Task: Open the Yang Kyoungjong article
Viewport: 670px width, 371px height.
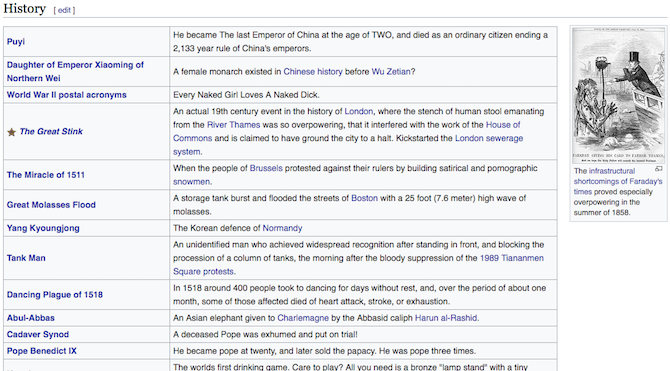Action: pyautogui.click(x=43, y=228)
